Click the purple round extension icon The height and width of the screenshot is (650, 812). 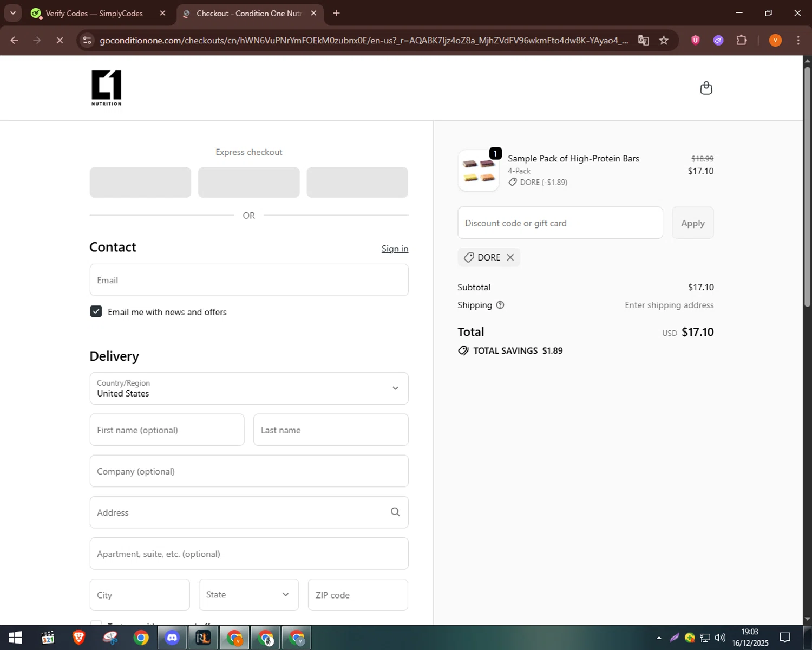[718, 40]
